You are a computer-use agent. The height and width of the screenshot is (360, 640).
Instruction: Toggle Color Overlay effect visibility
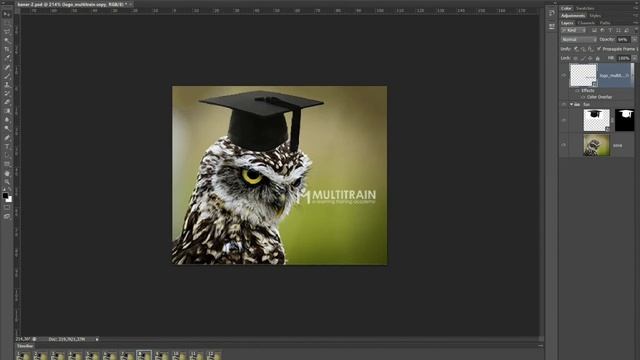582,97
